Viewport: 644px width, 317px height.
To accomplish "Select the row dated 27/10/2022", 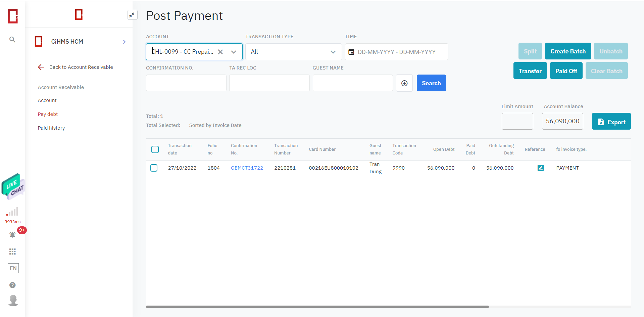I will (x=154, y=168).
